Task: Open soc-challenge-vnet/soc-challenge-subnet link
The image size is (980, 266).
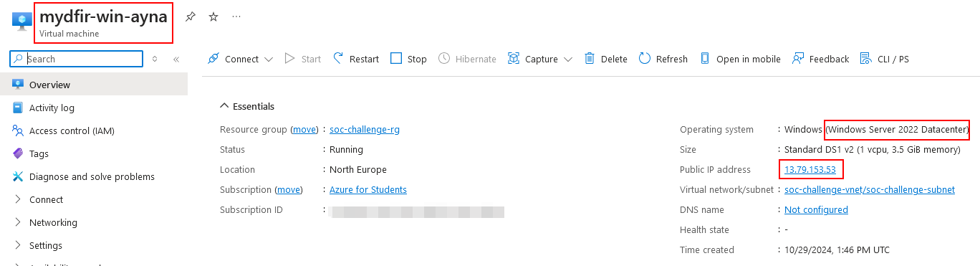Action: pyautogui.click(x=870, y=190)
